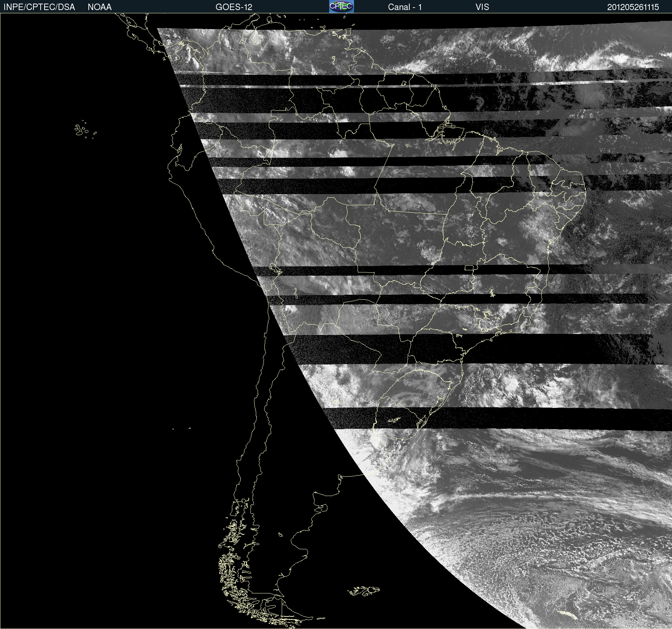Viewport: 672px width, 629px height.
Task: Click the GOES-12 satellite label
Action: [x=234, y=7]
